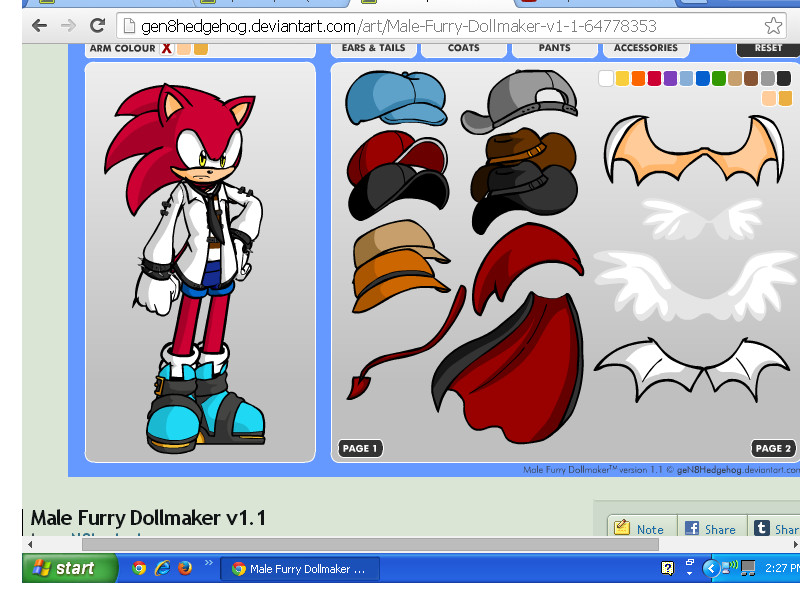Screen dimensions: 800x600
Task: Expand the quick launch chevron
Action: click(x=209, y=564)
